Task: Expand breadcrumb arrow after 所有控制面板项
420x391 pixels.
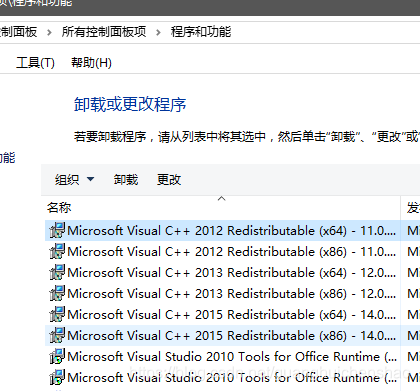Action: [158, 33]
